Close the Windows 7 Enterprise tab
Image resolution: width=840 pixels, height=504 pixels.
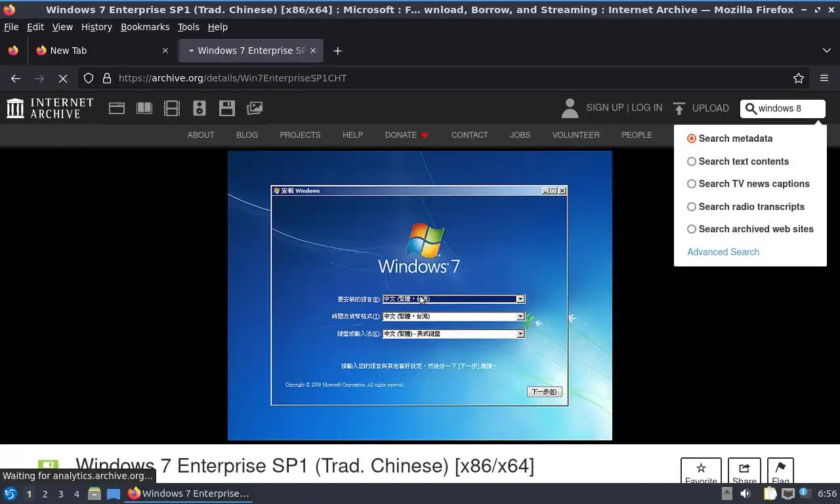[x=313, y=51]
